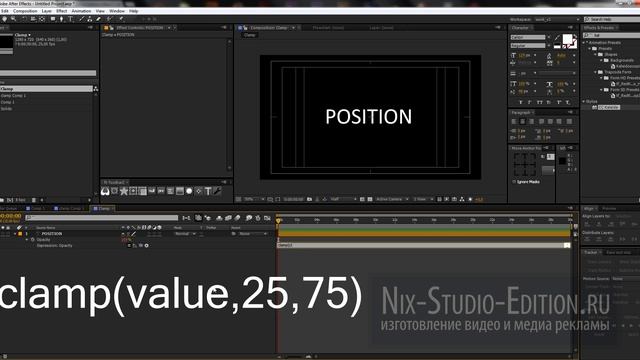Toggle Ignore Masks checkbox
The image size is (640, 360).
tap(514, 182)
